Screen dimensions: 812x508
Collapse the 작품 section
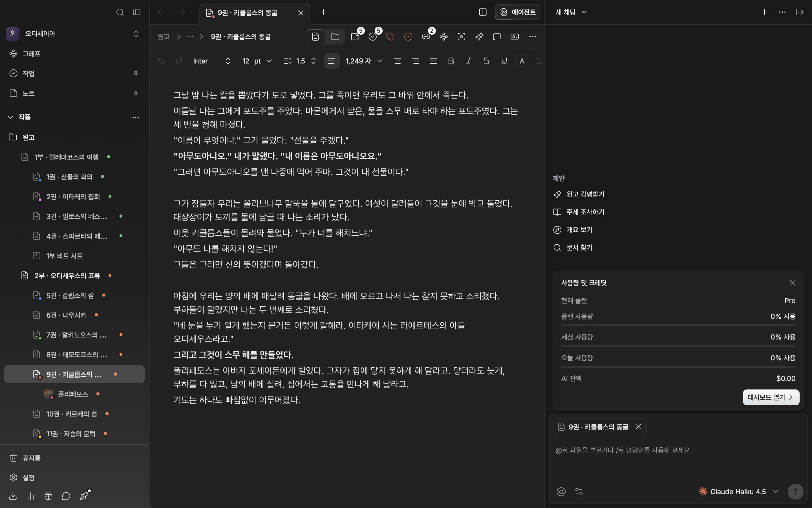[x=10, y=117]
